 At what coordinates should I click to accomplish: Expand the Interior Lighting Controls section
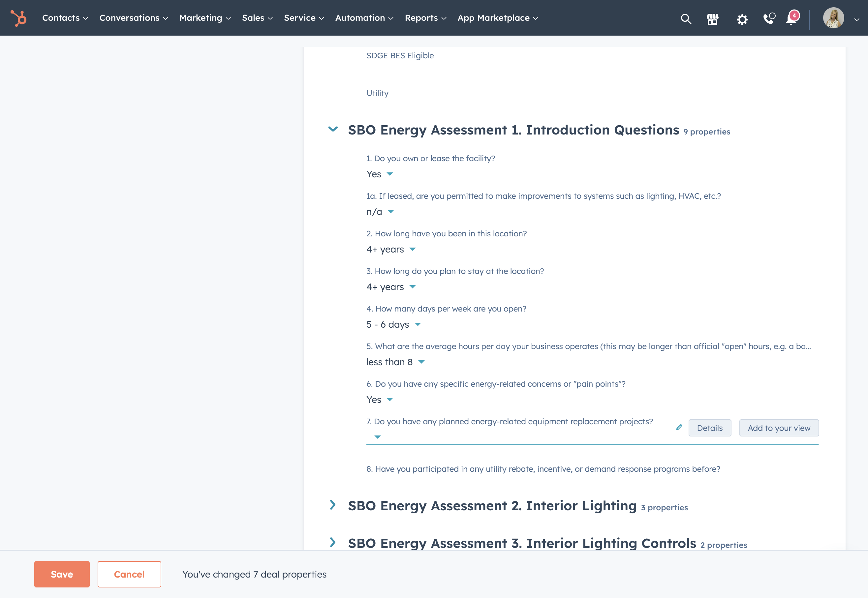point(332,543)
